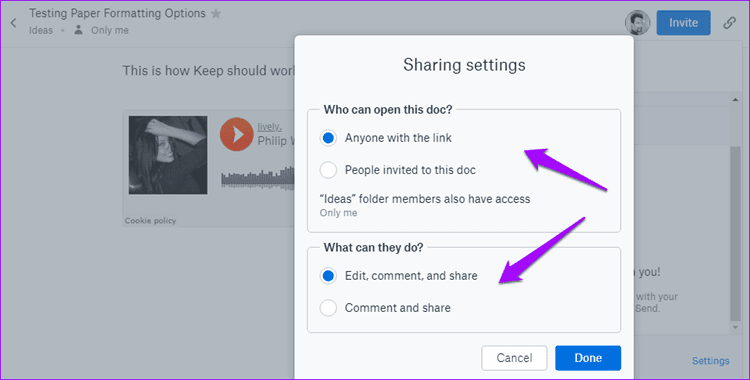Confirm sharing settings with Done
This screenshot has width=750, height=380.
[588, 358]
